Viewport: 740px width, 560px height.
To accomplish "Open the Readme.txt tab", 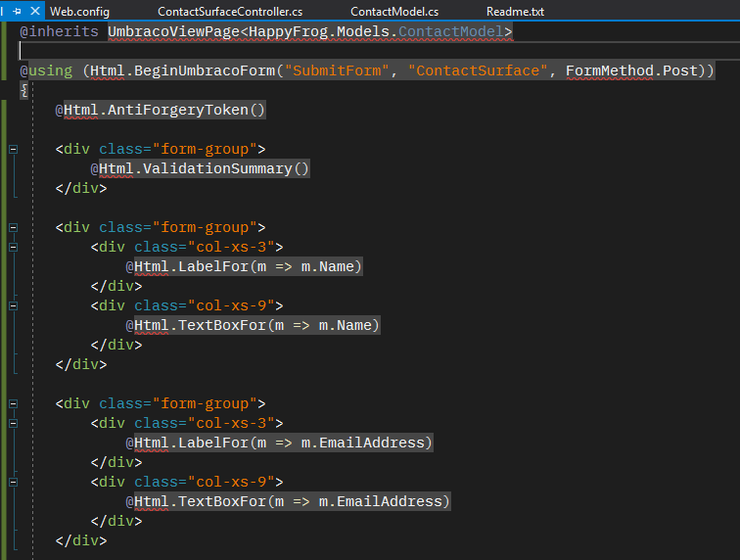I will (515, 12).
